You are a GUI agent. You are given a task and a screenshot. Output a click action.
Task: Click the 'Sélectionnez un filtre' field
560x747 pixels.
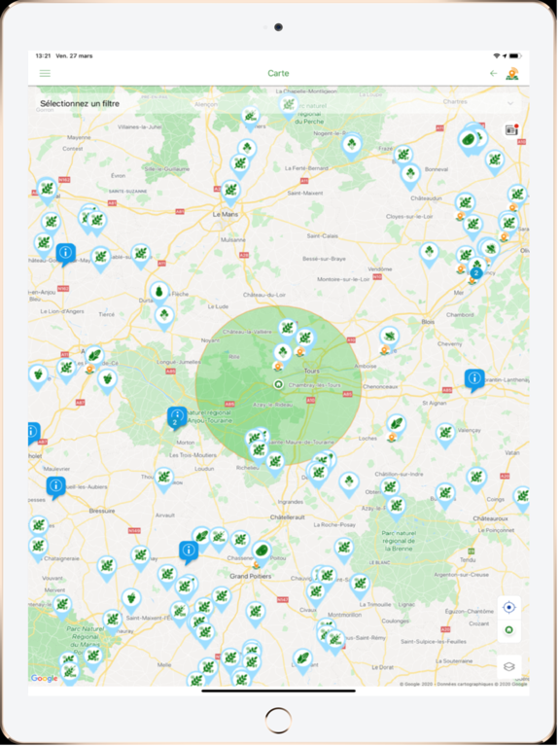click(x=279, y=103)
